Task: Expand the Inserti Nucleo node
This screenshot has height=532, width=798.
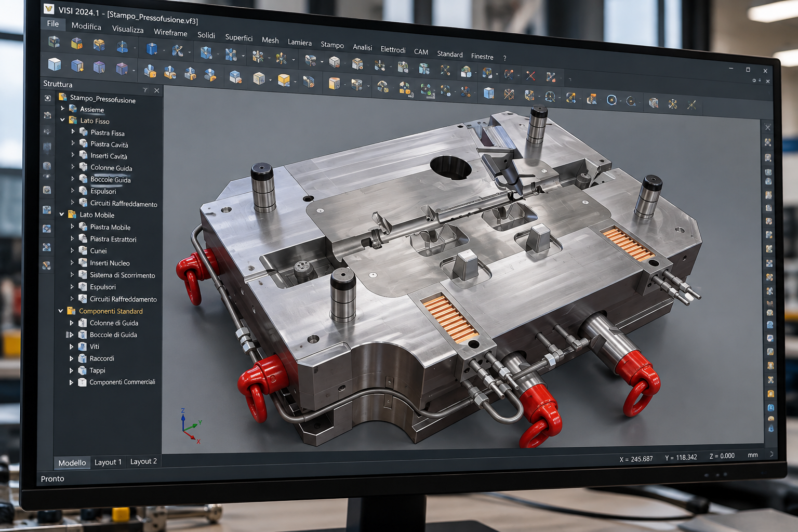Action: pos(72,262)
